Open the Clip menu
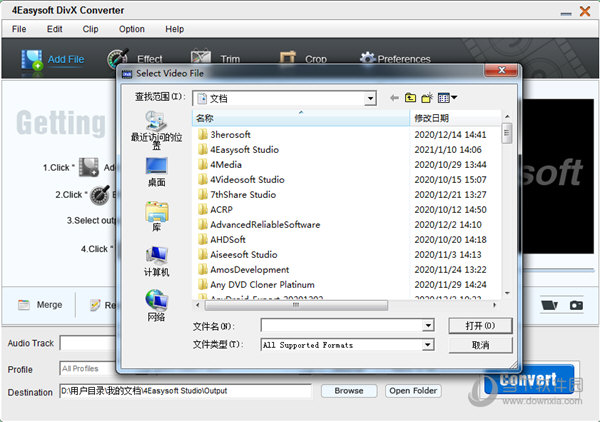 [90, 29]
